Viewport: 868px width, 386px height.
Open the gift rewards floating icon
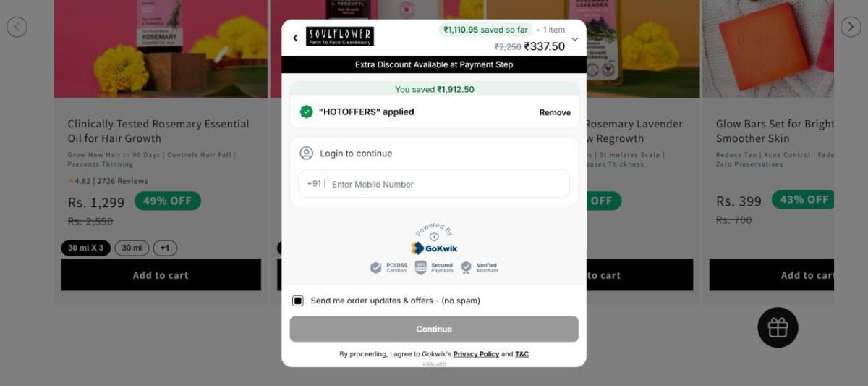tap(778, 327)
